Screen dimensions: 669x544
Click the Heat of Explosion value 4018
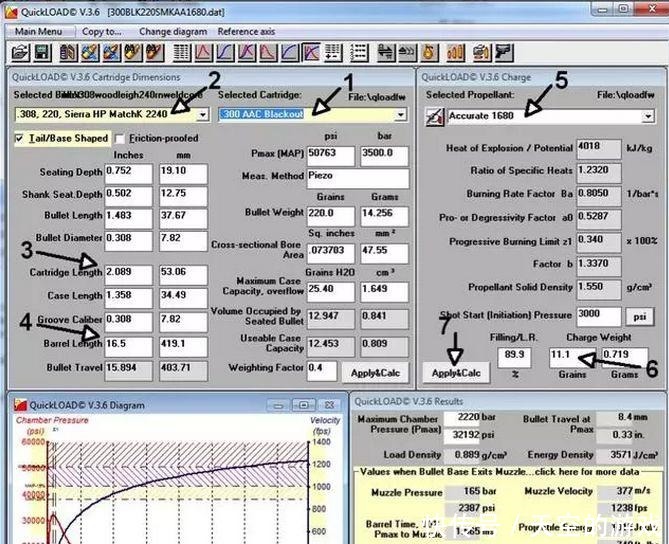tap(599, 149)
